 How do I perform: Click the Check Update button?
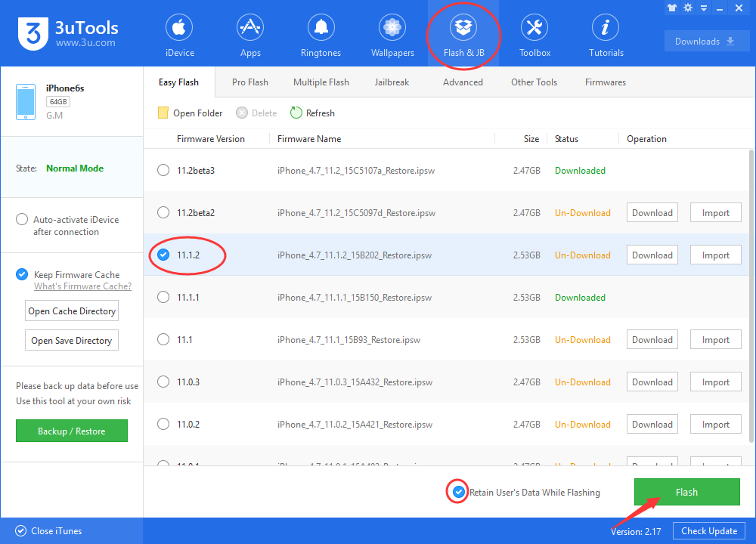click(x=709, y=531)
